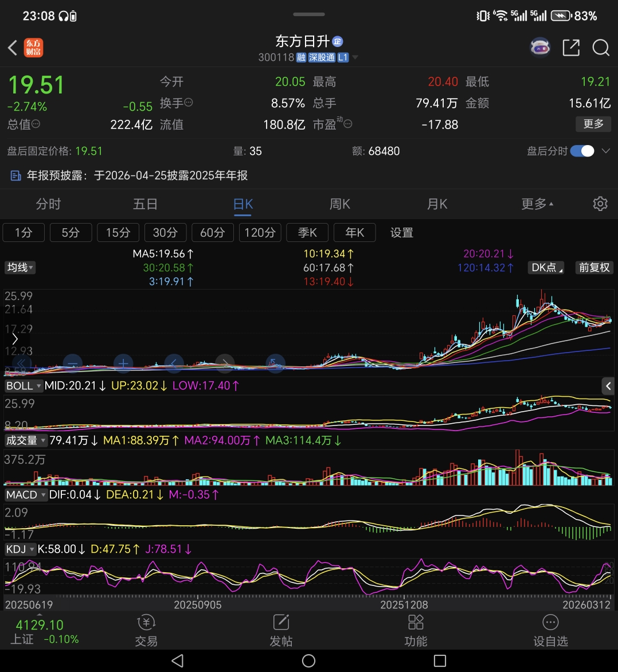Viewport: 618px width, 672px height.
Task: Tap Android recent apps square
Action: pos(440,661)
